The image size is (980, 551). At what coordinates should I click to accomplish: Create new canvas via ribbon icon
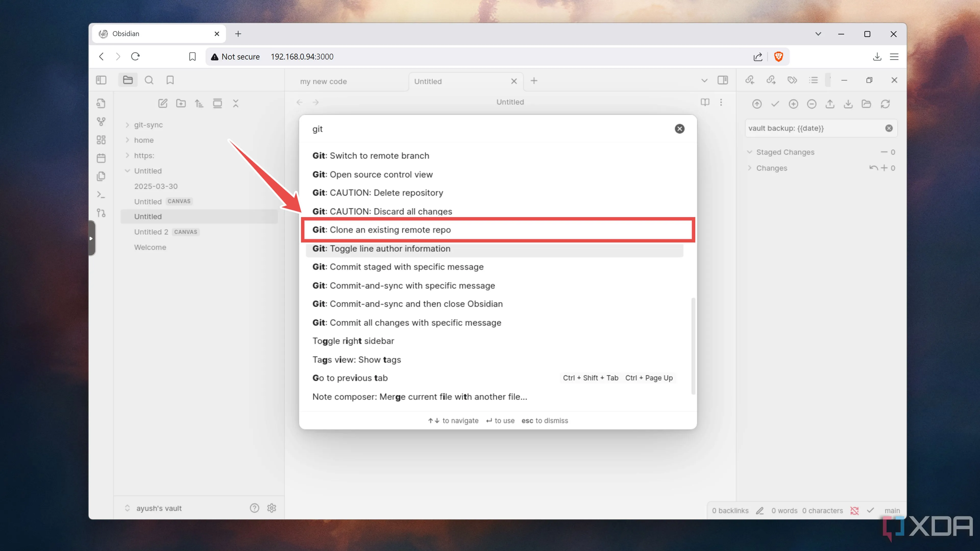pos(101,140)
